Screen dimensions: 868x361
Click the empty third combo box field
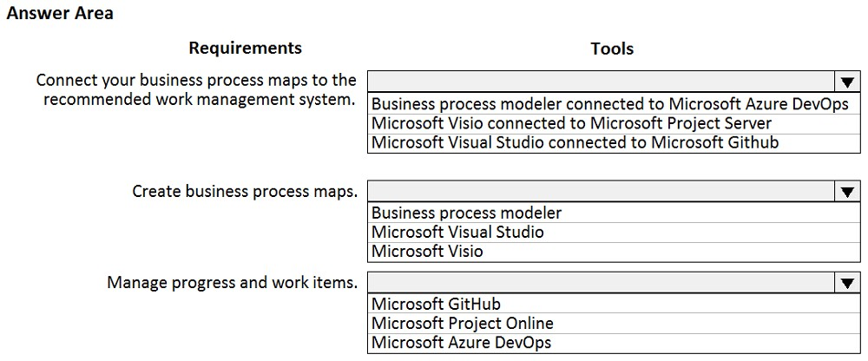point(601,283)
